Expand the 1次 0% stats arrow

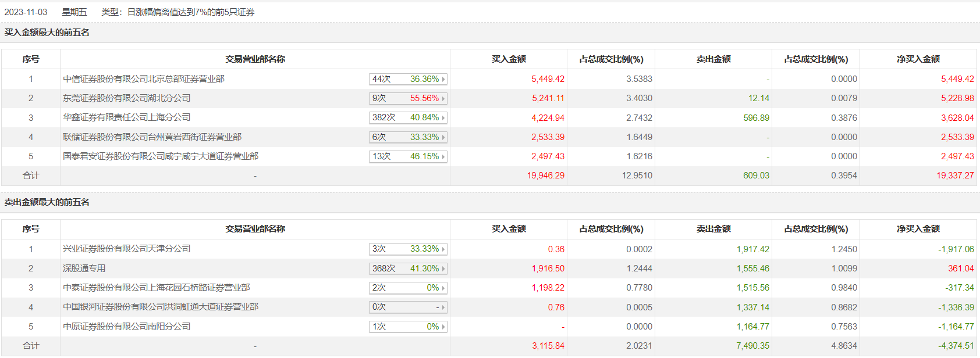tap(443, 327)
